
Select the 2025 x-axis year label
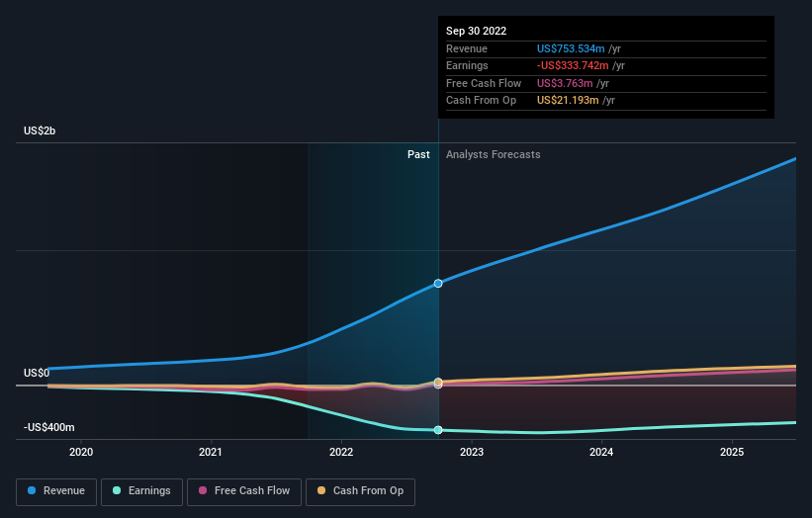point(732,453)
